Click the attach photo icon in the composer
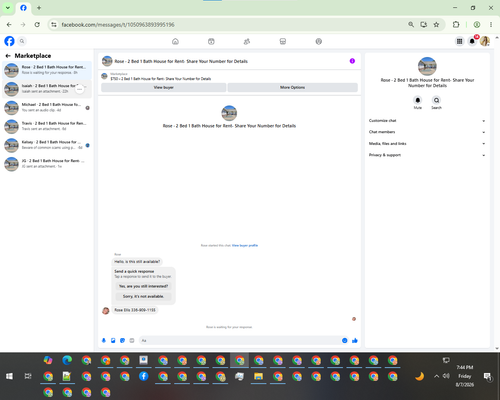The height and width of the screenshot is (400, 500). pos(113,340)
